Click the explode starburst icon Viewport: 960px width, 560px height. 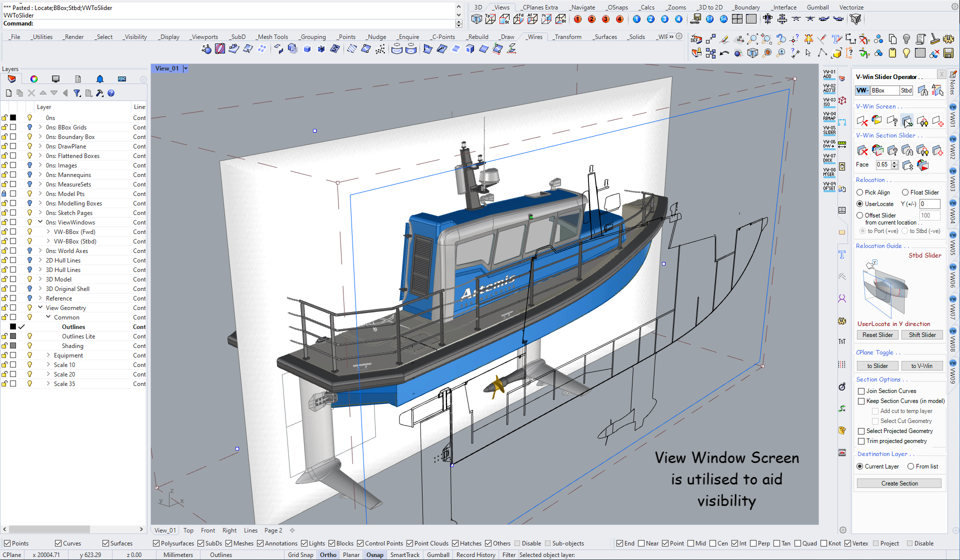coord(808,39)
